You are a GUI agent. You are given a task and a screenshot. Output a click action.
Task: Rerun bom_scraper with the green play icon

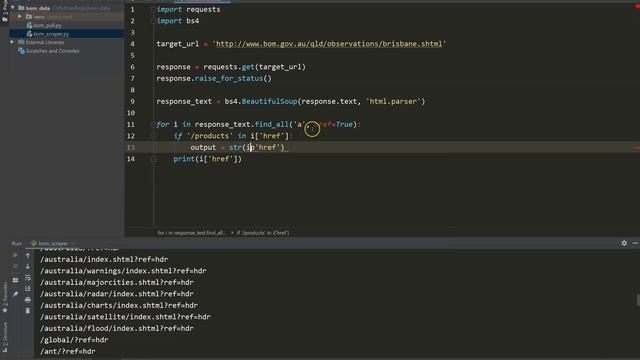[15, 255]
